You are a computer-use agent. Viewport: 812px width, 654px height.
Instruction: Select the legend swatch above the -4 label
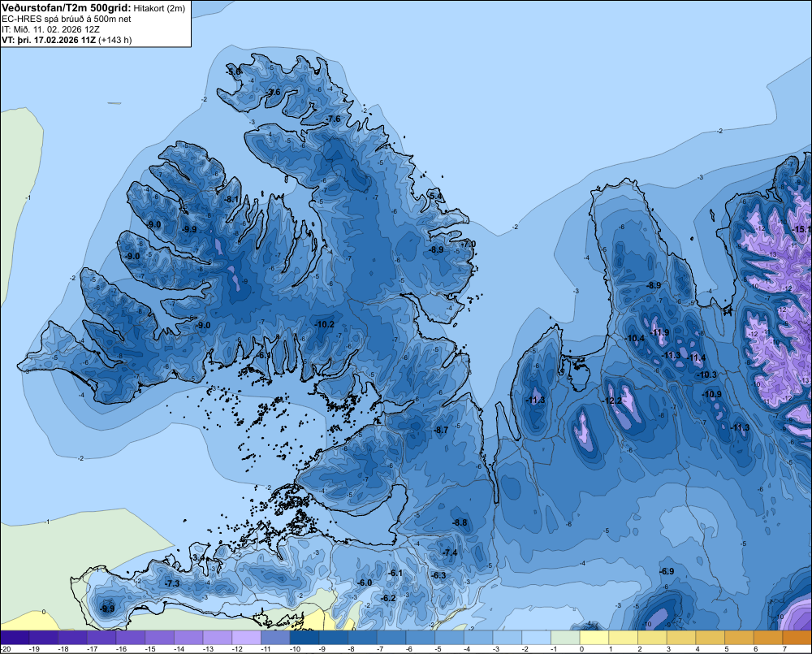tap(478, 637)
